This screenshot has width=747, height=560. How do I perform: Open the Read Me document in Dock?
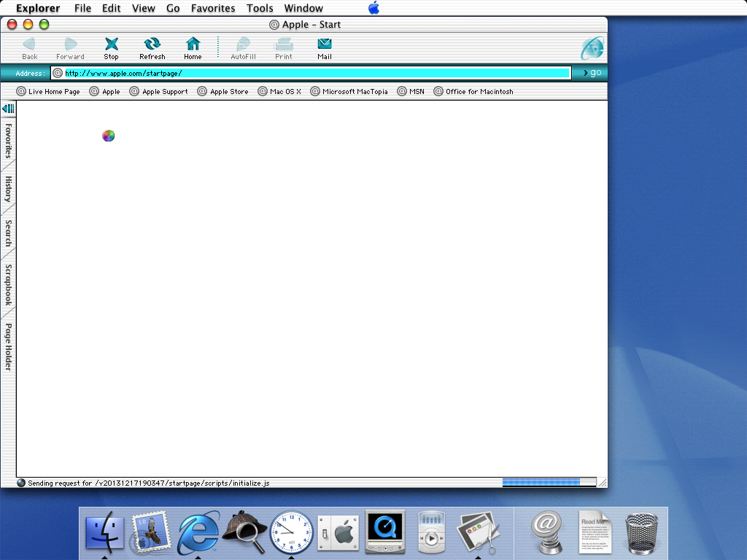click(x=595, y=532)
